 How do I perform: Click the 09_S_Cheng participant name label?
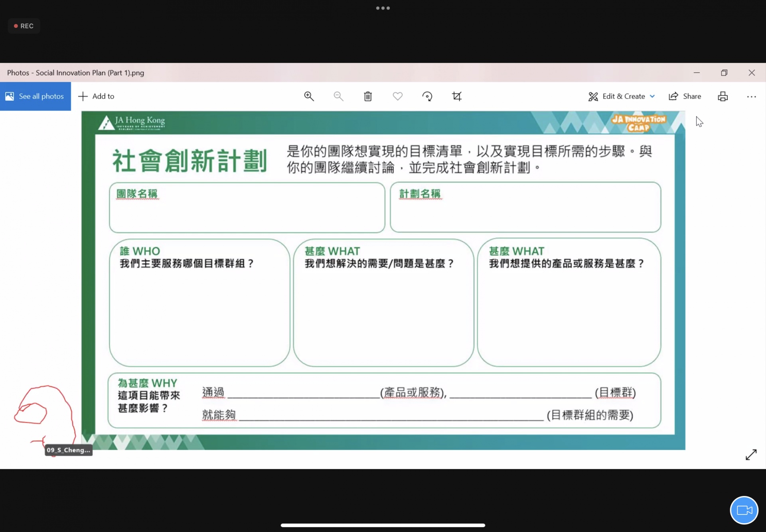(69, 450)
